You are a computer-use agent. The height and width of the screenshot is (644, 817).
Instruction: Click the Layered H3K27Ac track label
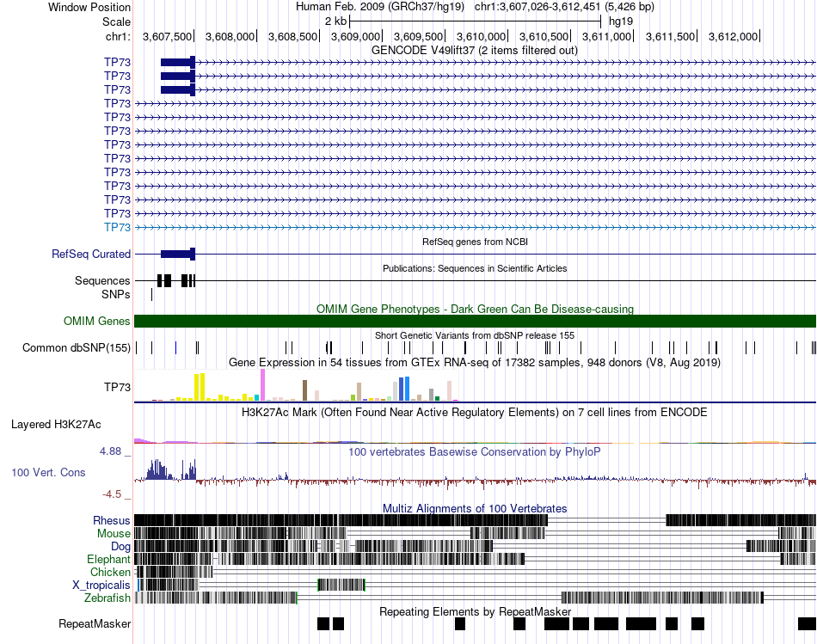(56, 424)
